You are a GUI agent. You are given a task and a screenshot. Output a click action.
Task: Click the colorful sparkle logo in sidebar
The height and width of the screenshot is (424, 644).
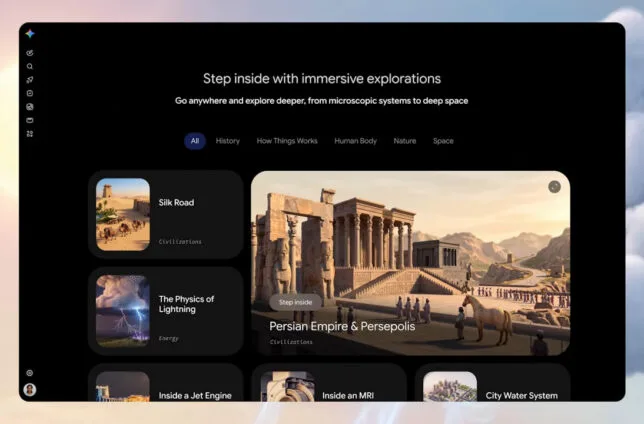point(30,34)
